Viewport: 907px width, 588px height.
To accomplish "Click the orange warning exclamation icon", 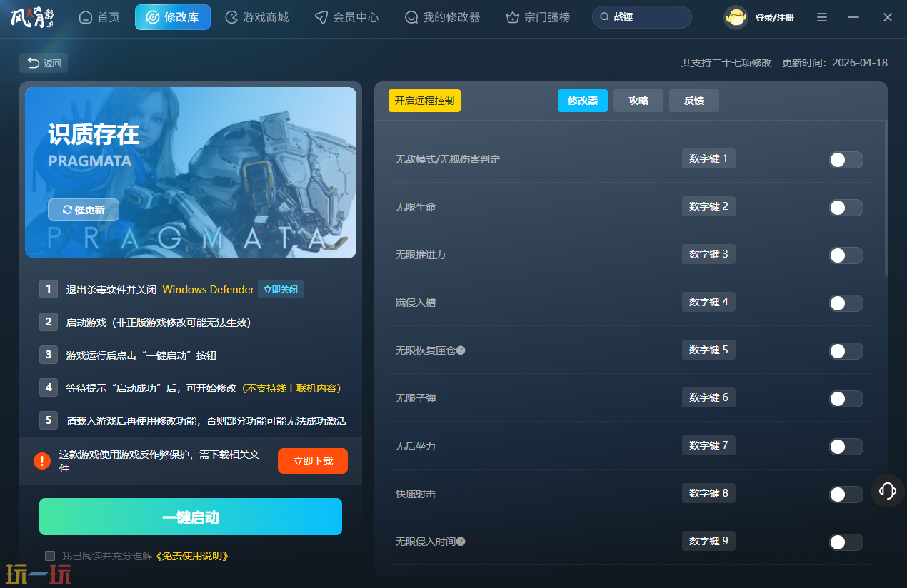I will pyautogui.click(x=42, y=461).
